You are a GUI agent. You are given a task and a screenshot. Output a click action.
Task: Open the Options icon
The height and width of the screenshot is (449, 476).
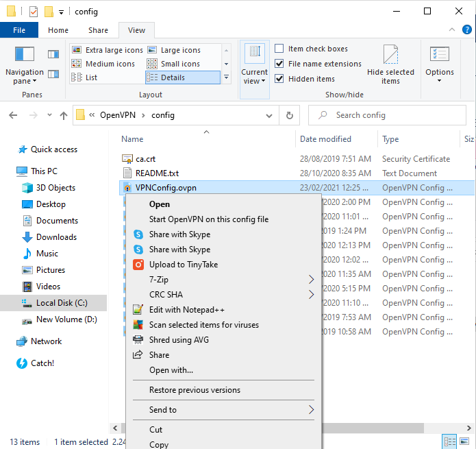[439, 54]
